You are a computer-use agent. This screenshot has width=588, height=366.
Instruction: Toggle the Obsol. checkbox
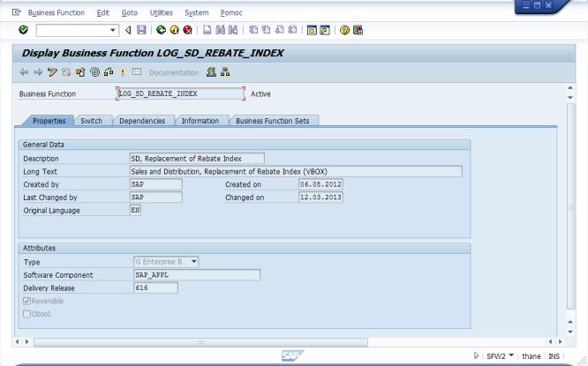(x=26, y=314)
